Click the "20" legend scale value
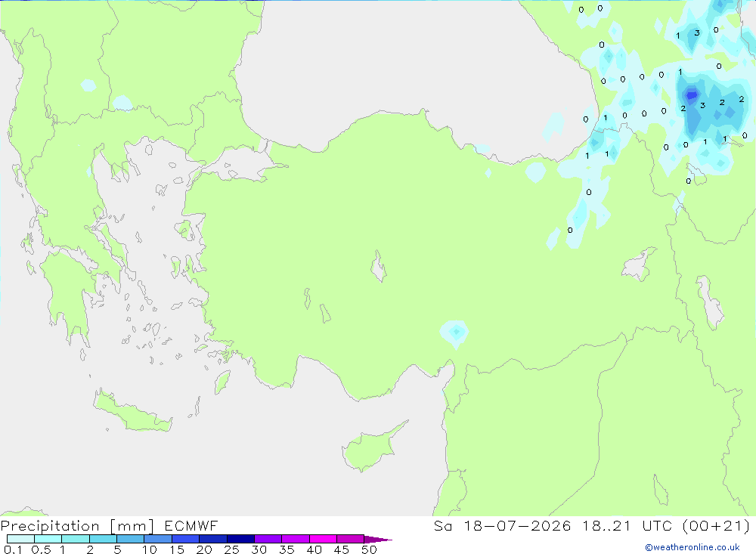Image resolution: width=756 pixels, height=554 pixels. (x=204, y=549)
